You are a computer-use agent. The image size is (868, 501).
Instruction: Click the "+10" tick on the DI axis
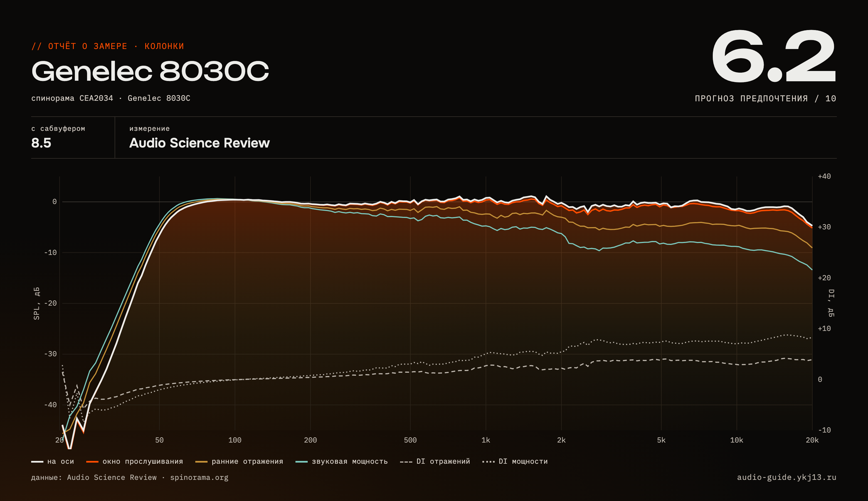(x=824, y=329)
